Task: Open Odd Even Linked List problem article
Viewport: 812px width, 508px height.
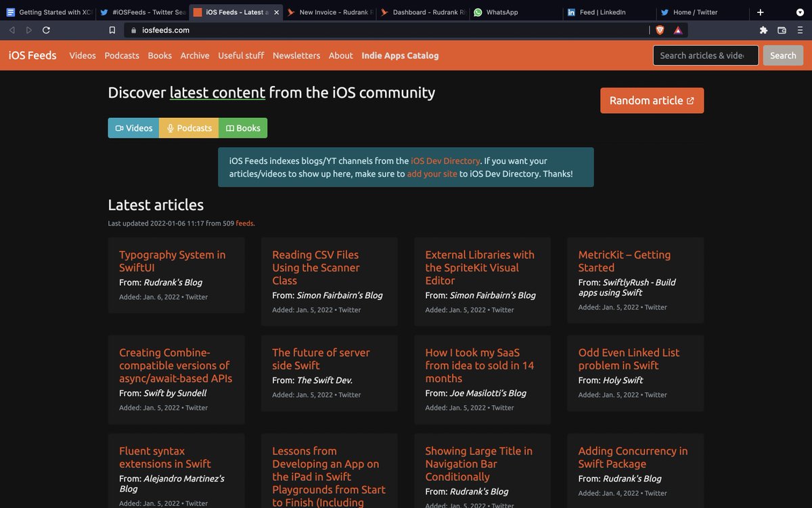Action: click(629, 359)
